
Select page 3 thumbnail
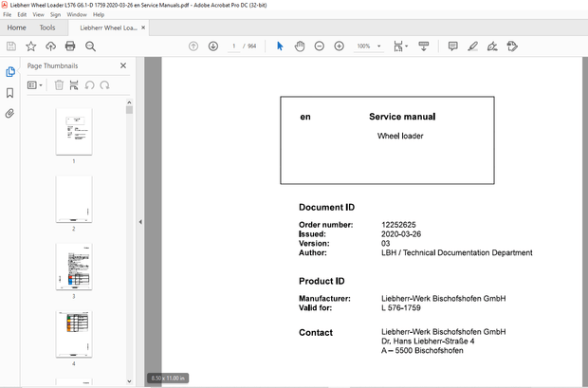pyautogui.click(x=74, y=267)
